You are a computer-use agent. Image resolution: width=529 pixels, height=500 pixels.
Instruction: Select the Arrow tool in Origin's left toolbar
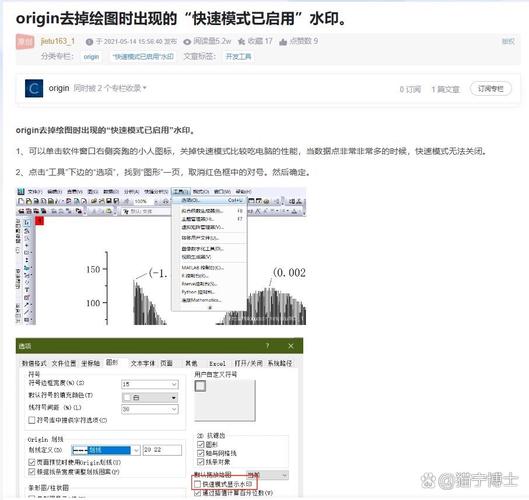coord(27,305)
